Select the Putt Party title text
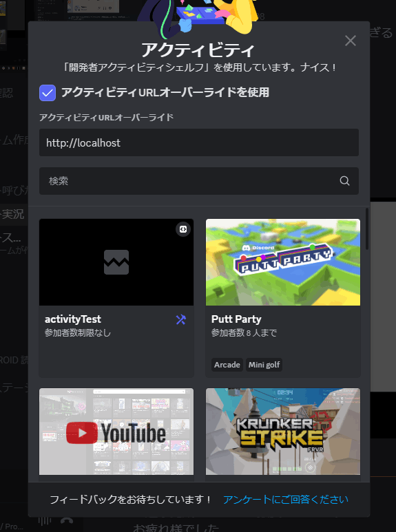396x532 pixels. pyautogui.click(x=236, y=319)
